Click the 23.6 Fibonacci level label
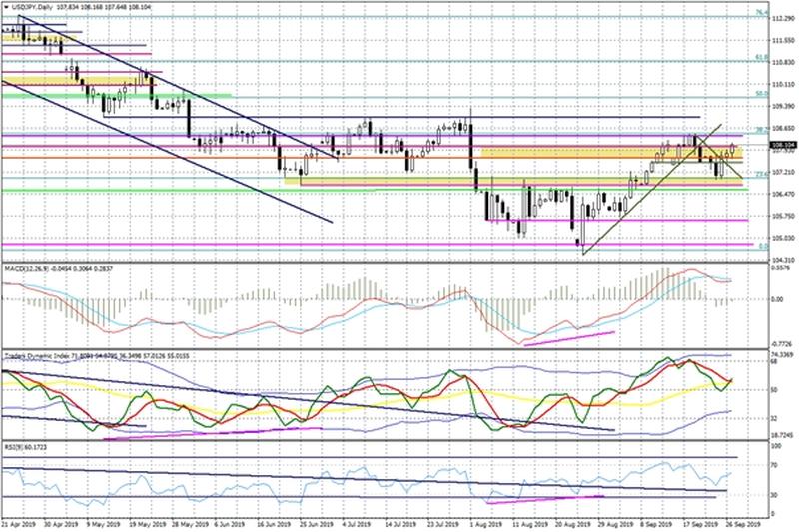This screenshot has width=799, height=532. click(759, 174)
